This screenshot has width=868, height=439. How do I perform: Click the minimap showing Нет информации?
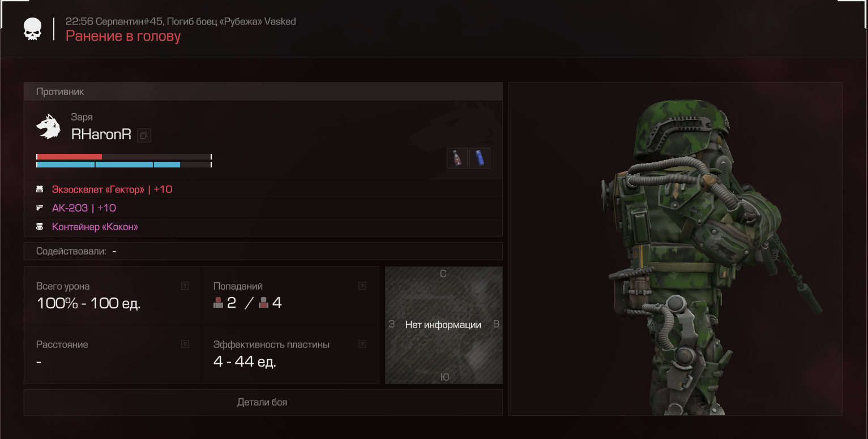click(444, 325)
